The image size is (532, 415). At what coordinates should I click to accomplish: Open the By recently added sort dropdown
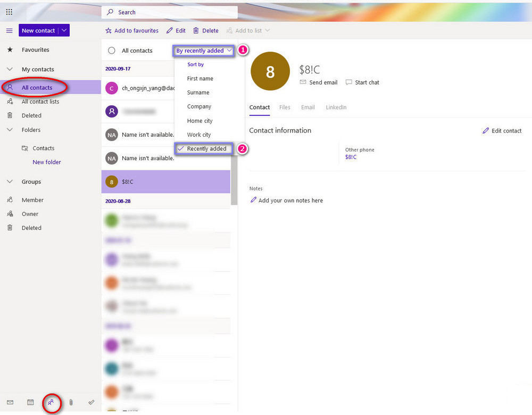click(x=204, y=51)
